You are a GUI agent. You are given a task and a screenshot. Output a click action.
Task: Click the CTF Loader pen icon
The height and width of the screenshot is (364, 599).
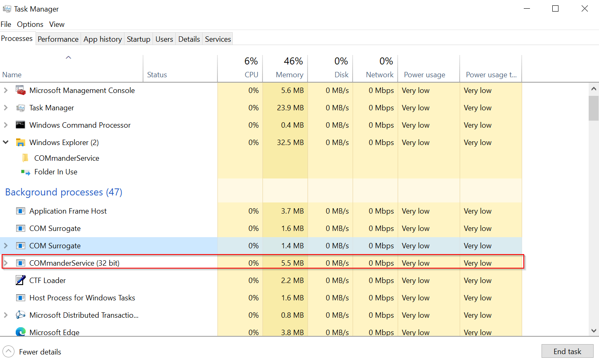[20, 280]
